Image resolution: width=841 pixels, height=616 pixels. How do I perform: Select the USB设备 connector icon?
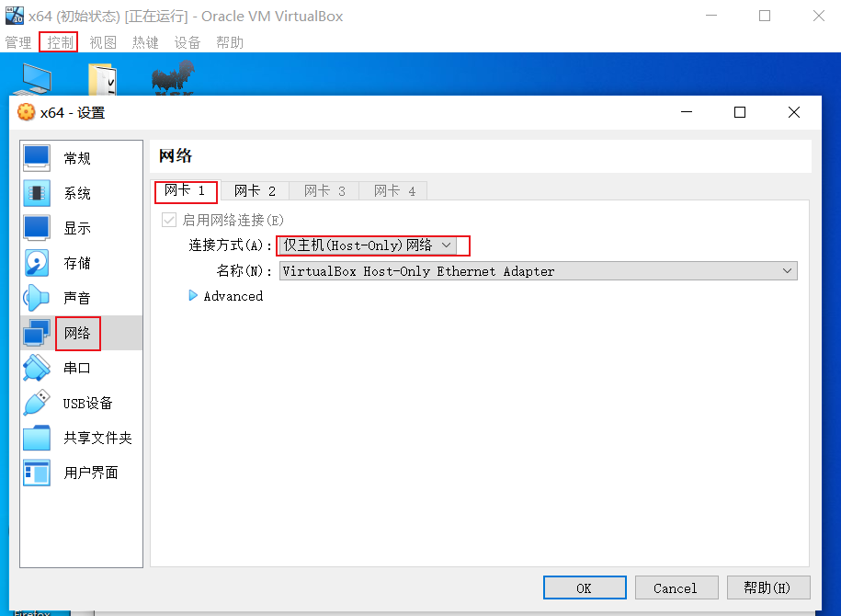click(x=37, y=403)
